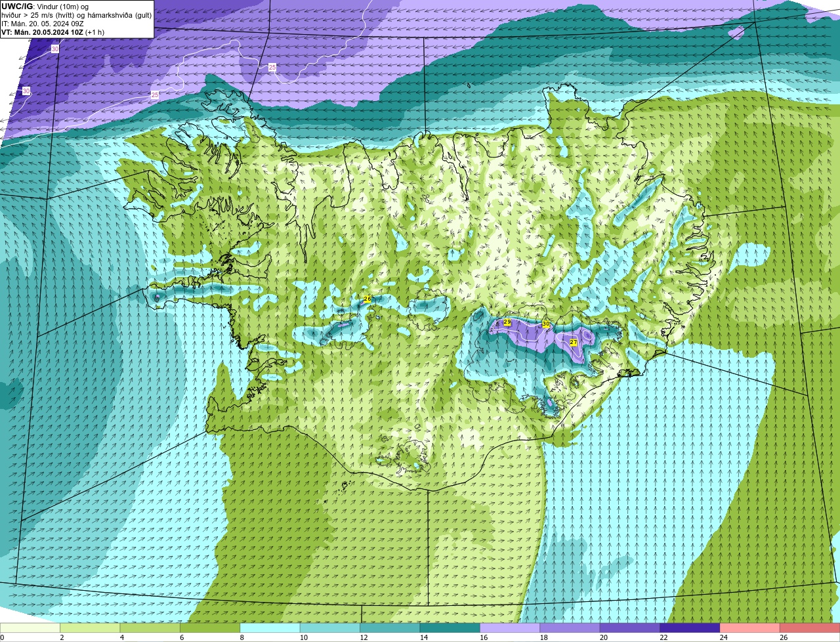
Task: Click the yellow gust marker labeled 26
Action: click(367, 299)
